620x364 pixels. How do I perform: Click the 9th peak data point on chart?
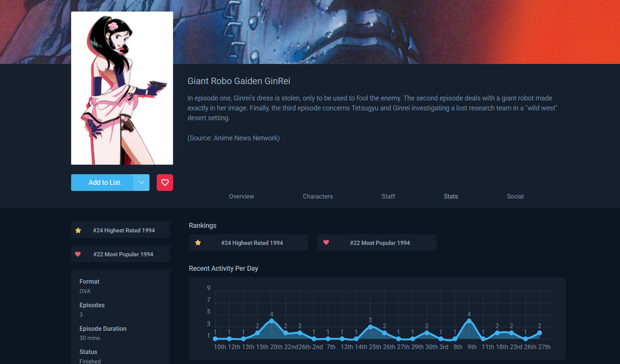click(x=469, y=321)
